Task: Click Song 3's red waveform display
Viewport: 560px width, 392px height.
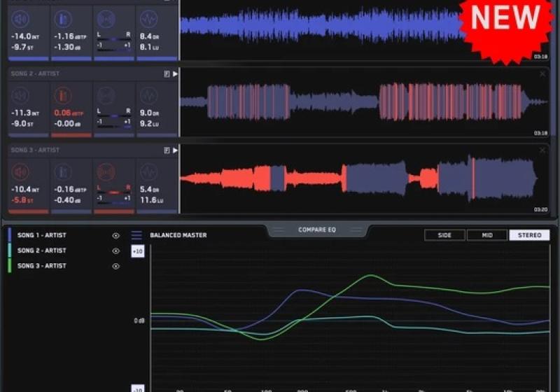Action: [359, 178]
